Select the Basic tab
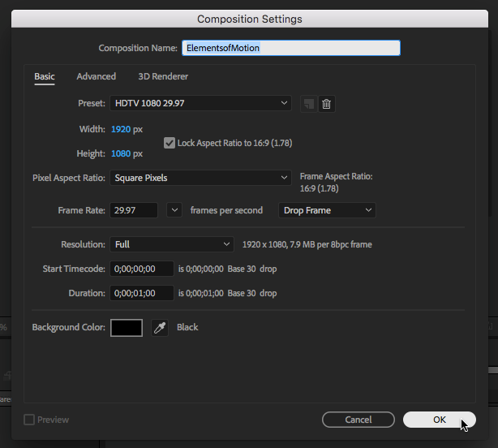The width and height of the screenshot is (498, 448). pyautogui.click(x=45, y=76)
